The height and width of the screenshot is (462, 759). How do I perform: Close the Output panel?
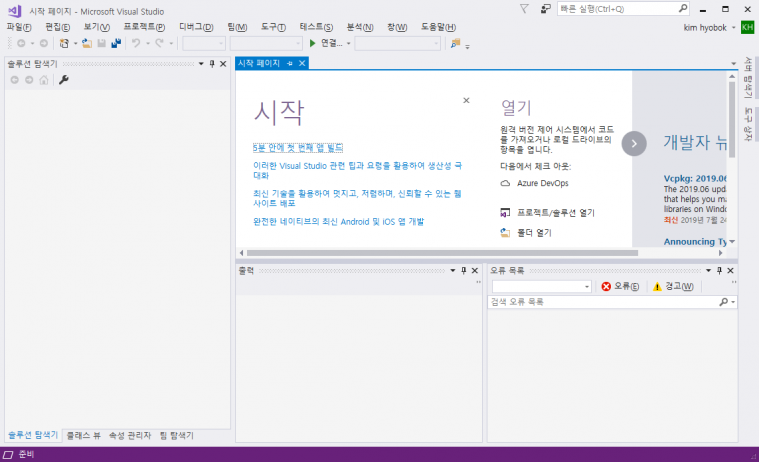(475, 270)
